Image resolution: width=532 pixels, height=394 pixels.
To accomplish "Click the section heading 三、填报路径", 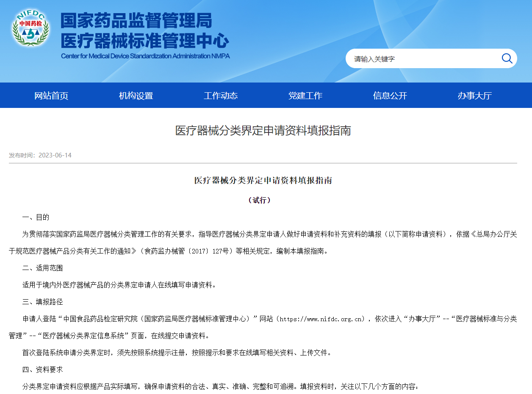I will pos(42,302).
